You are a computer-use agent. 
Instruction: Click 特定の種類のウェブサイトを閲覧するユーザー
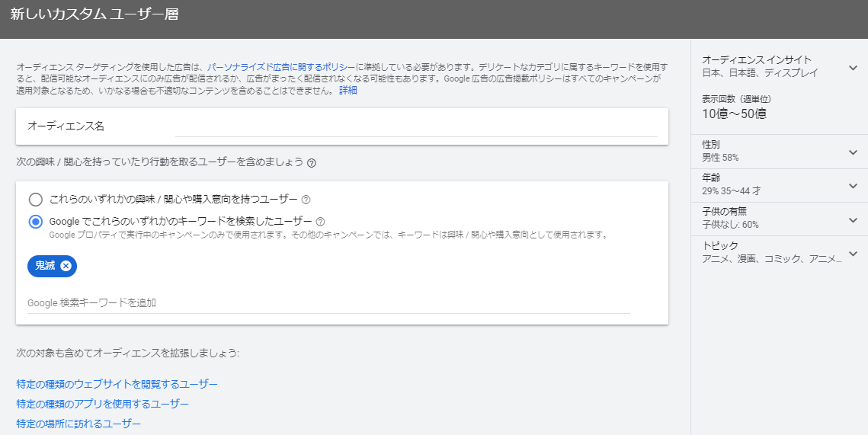(117, 384)
